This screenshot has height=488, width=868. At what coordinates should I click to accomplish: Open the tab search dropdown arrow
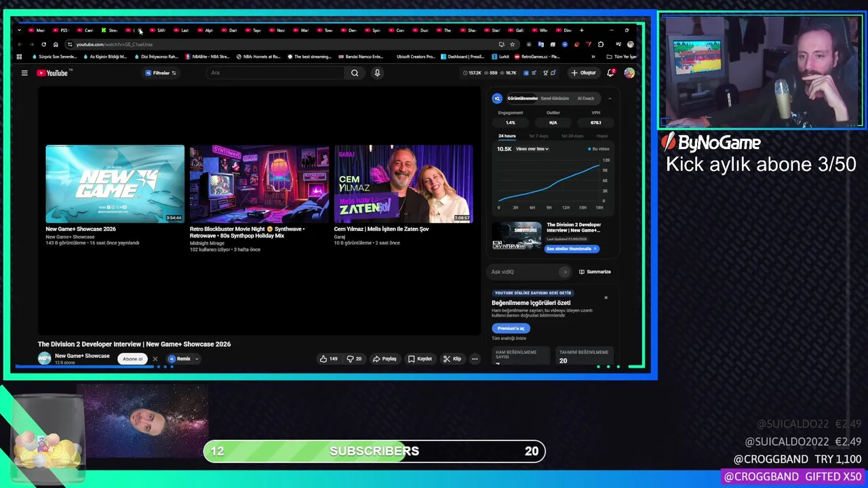19,30
